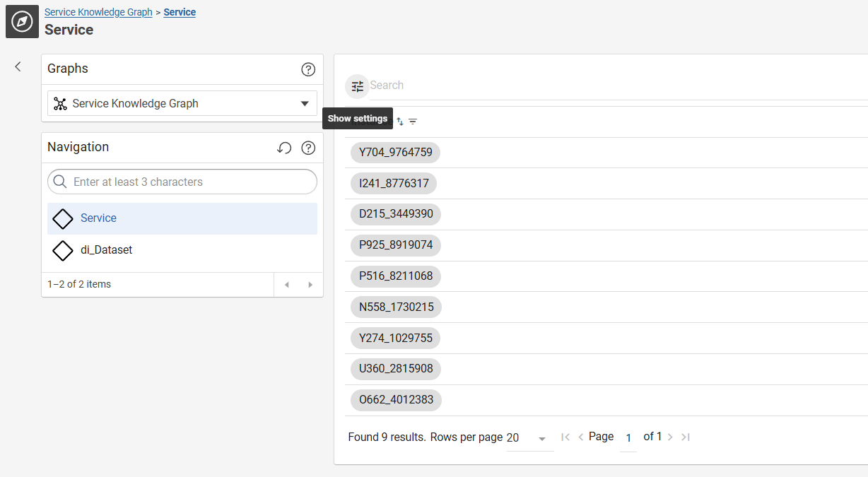The width and height of the screenshot is (868, 477).
Task: Focus the Navigation search field
Action: pos(191,182)
